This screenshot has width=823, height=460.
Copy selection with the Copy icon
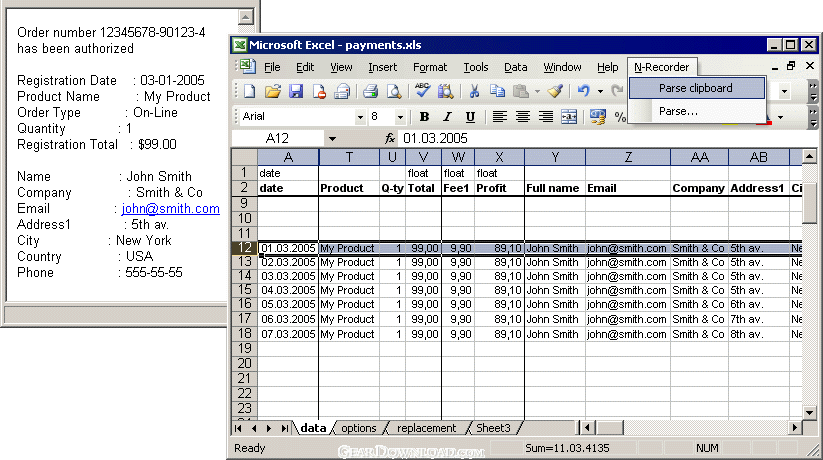pos(497,91)
